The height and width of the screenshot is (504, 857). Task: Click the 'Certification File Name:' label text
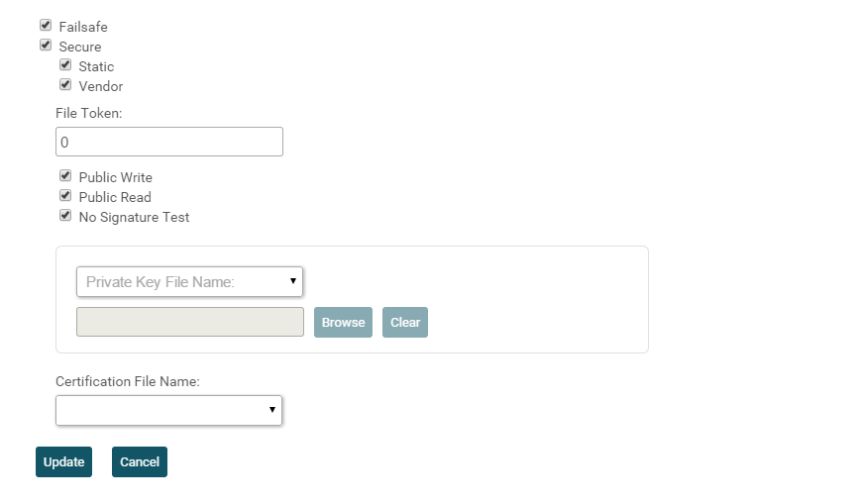coord(128,381)
